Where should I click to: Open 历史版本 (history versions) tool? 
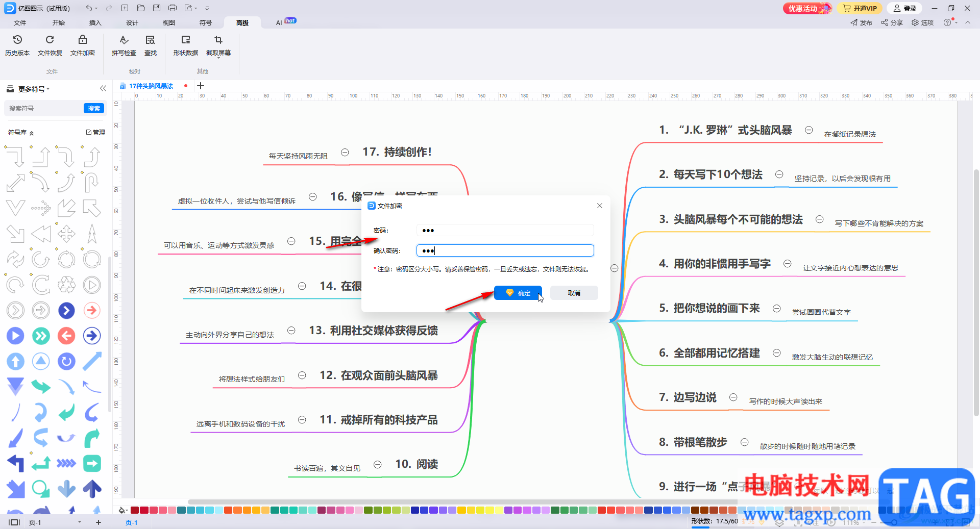(17, 45)
